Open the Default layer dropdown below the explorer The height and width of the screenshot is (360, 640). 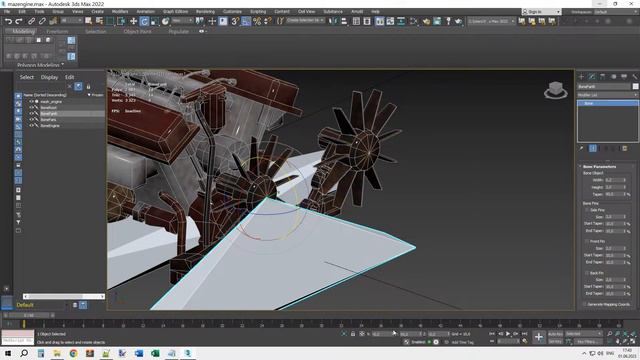coord(41,305)
